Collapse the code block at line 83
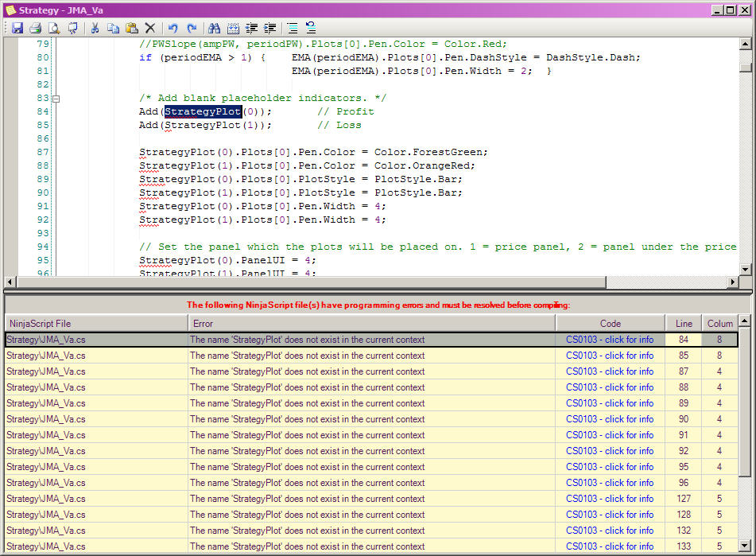This screenshot has width=756, height=556. pos(56,99)
